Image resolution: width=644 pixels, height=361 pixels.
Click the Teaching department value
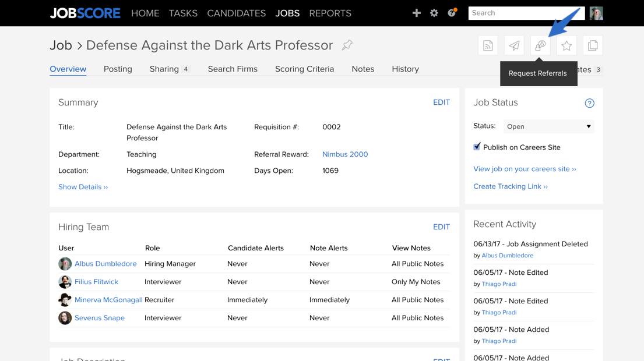[141, 154]
